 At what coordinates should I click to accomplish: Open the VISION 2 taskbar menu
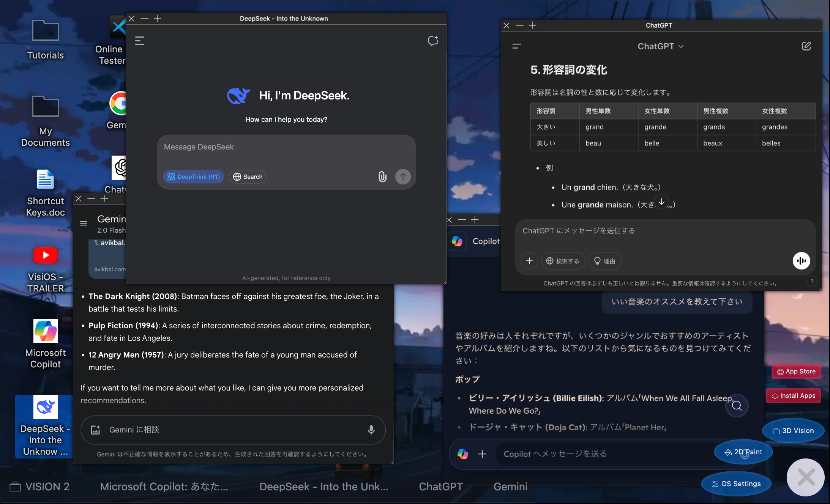click(x=40, y=487)
